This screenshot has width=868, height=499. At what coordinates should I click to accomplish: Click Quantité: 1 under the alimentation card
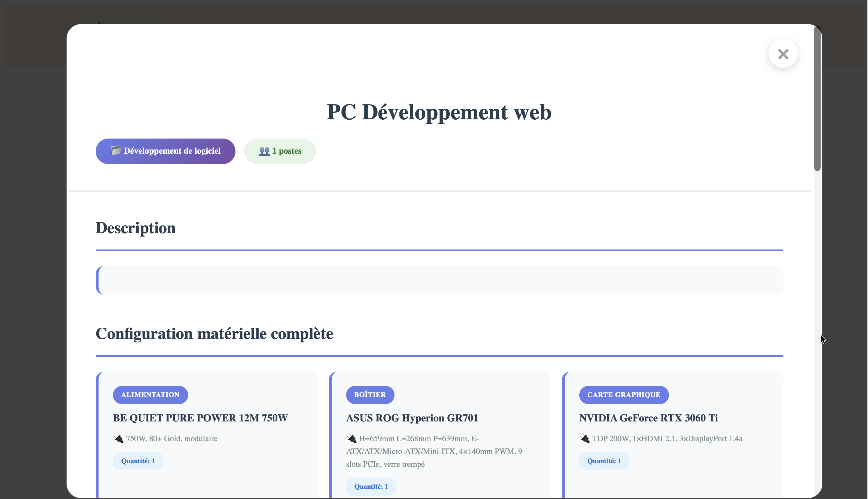(x=138, y=461)
